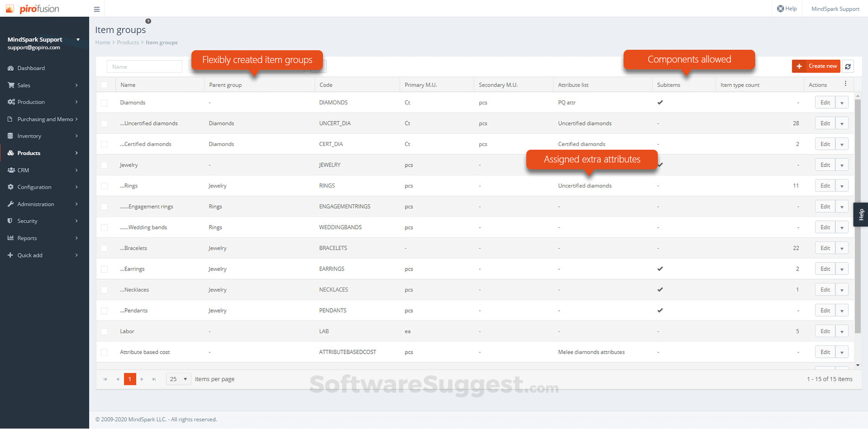Refresh the item groups list
Image resolution: width=868 pixels, height=429 pixels.
click(848, 66)
